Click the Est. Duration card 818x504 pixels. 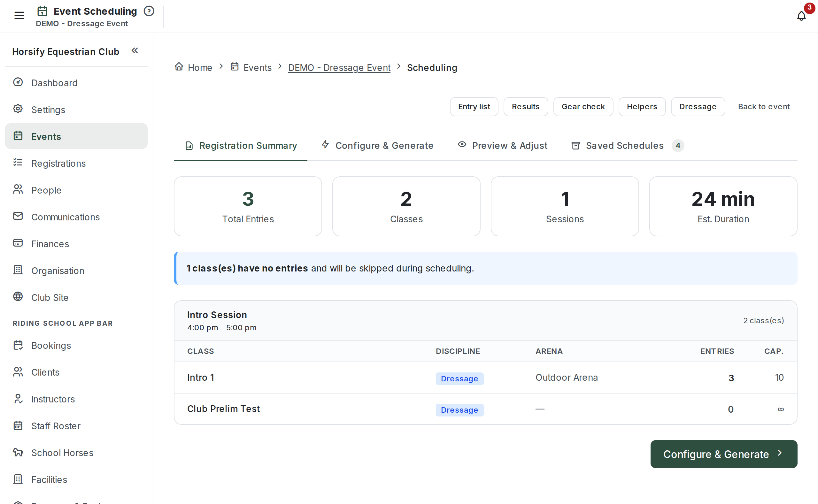click(723, 206)
